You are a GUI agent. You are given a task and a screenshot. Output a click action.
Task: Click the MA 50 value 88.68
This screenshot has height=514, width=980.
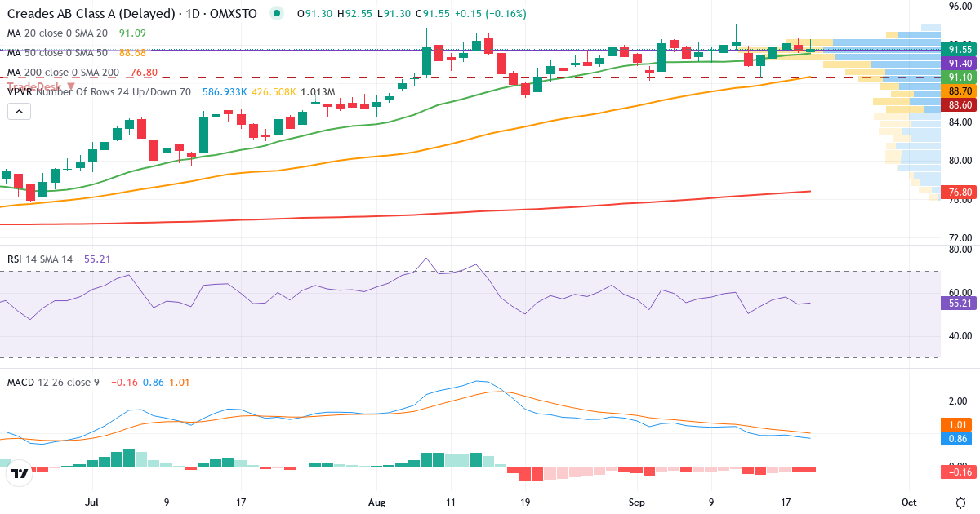pyautogui.click(x=133, y=53)
